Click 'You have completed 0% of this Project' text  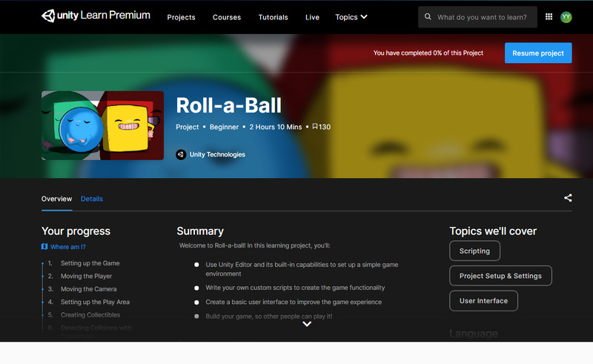point(428,53)
